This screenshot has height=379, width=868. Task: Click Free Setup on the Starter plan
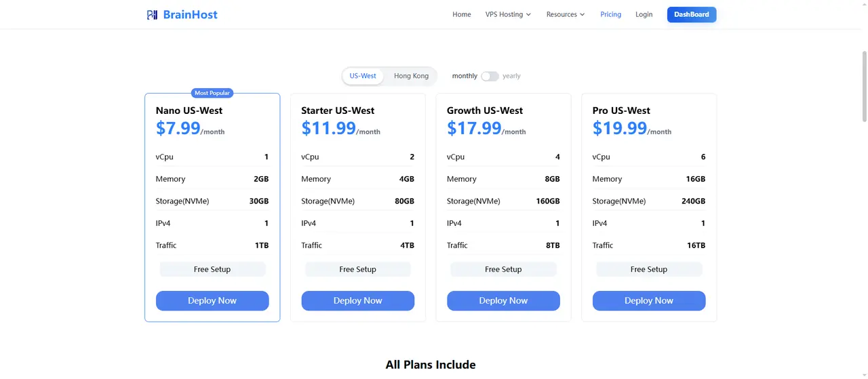(358, 269)
